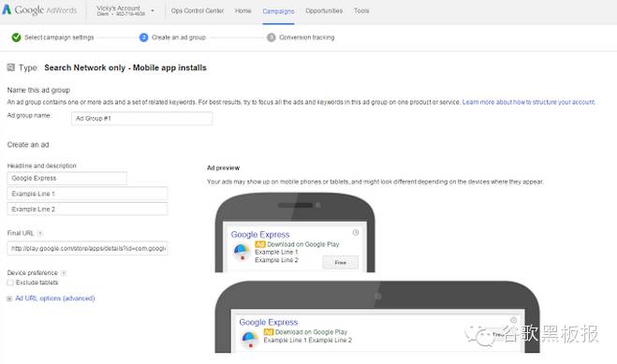Viewport: 617px width, 364px height.
Task: Edit the Example Line 2 field
Action: pos(87,209)
